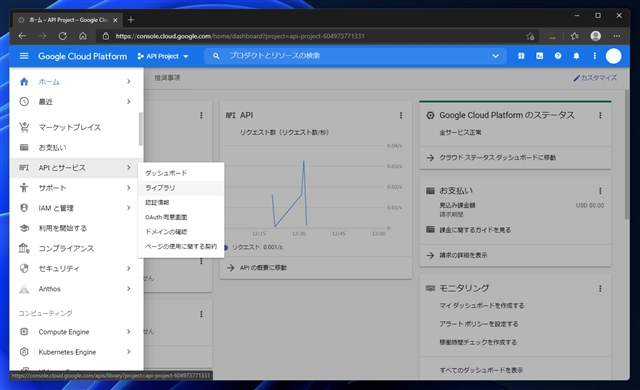Expand search bar dropdown arrow
This screenshot has width=640, height=390.
(x=496, y=56)
